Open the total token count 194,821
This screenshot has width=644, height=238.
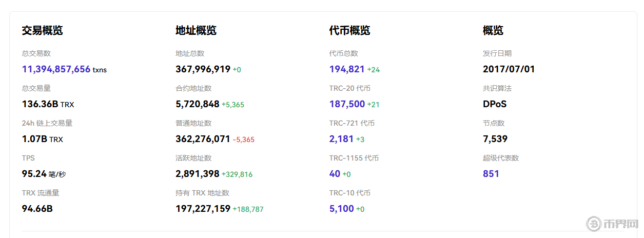(x=347, y=69)
